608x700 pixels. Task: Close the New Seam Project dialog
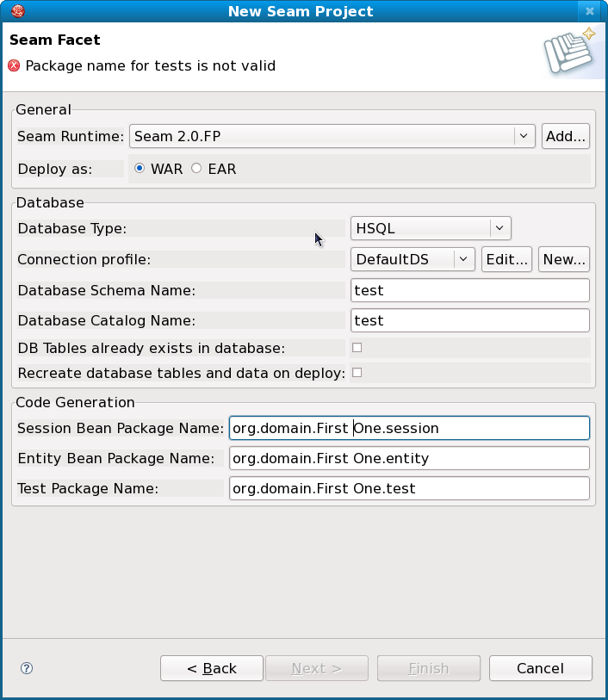coord(589,11)
